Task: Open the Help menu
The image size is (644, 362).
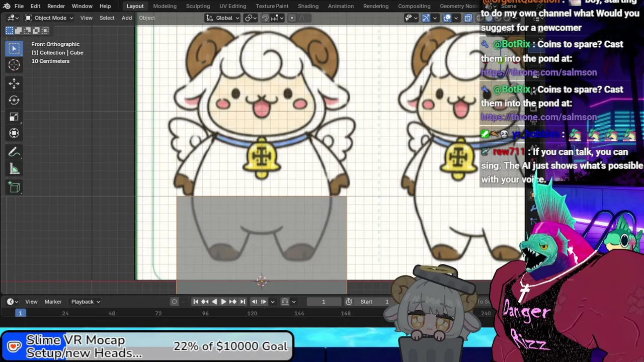Action: click(x=105, y=6)
